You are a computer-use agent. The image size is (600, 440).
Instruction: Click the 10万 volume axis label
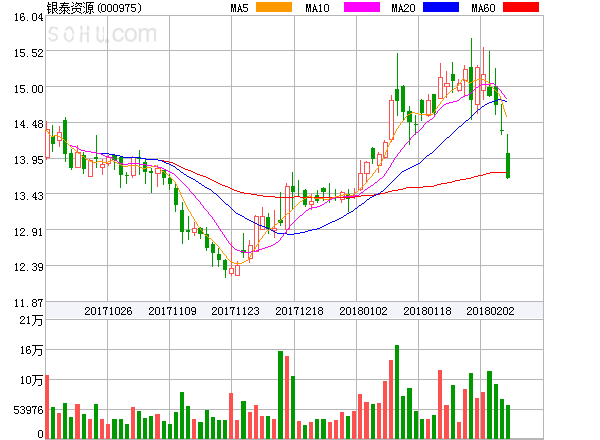(x=31, y=380)
